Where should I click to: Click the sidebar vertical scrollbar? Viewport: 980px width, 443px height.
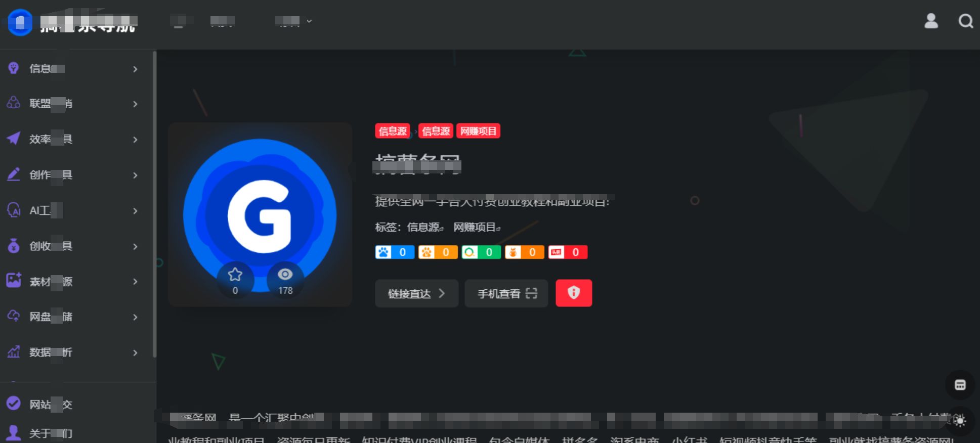click(x=154, y=205)
